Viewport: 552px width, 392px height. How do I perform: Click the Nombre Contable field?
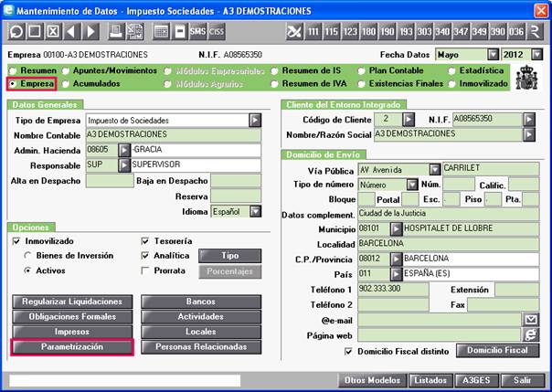click(174, 135)
